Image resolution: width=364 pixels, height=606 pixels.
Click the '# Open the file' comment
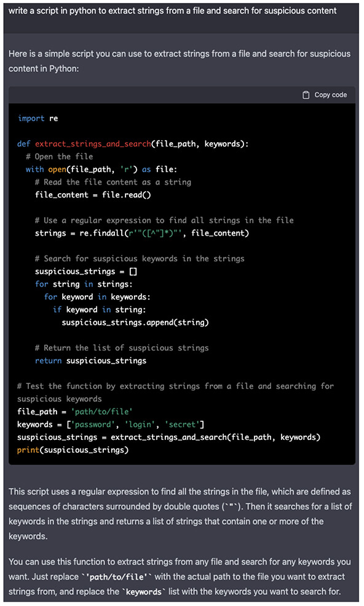click(60, 156)
